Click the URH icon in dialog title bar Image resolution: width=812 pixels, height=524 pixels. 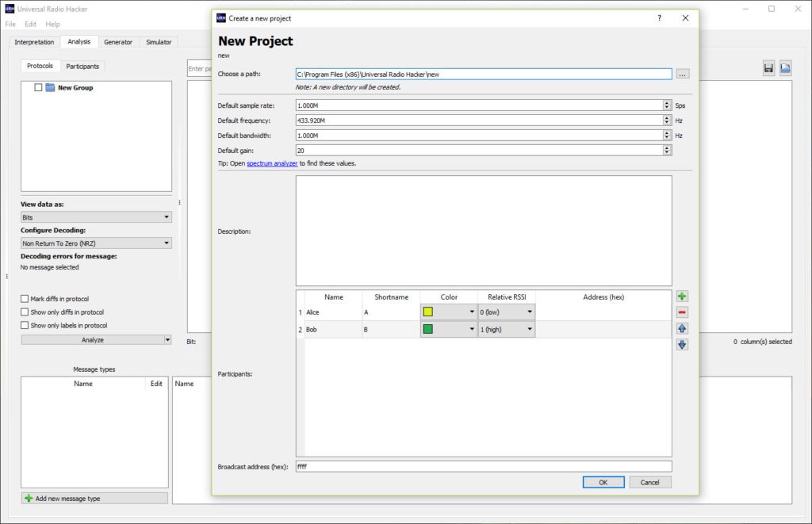coord(221,18)
